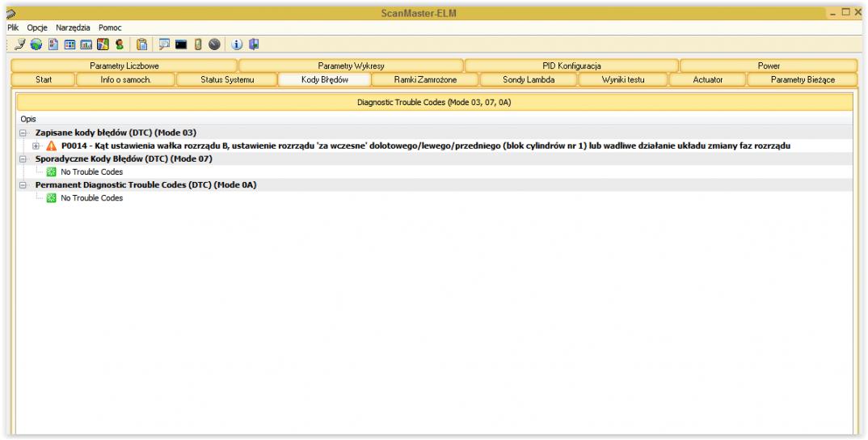Open the Ramki Zamrożone tab
Viewport: 868px width, 440px height.
point(425,80)
